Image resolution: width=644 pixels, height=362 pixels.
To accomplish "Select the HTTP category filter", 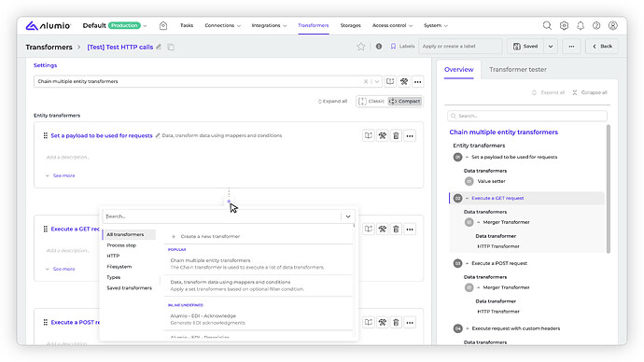I will [113, 256].
